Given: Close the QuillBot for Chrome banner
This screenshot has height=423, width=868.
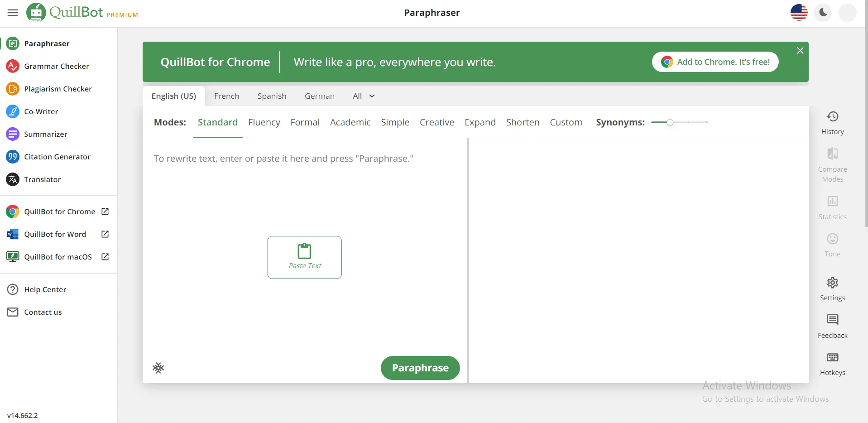Looking at the screenshot, I should point(800,50).
